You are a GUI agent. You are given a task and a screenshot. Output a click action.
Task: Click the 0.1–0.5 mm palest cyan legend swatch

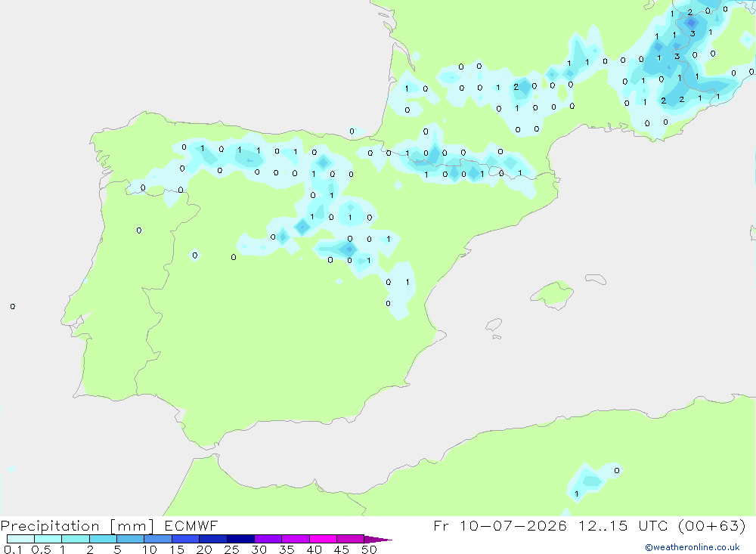(20, 539)
